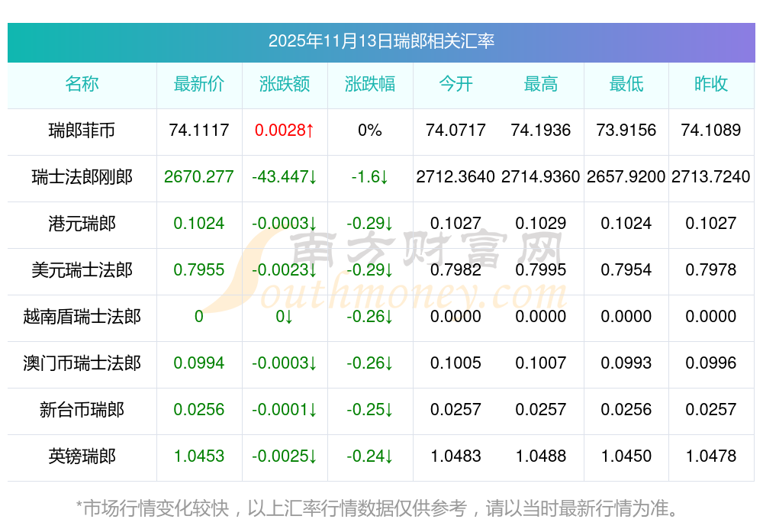This screenshot has height=532, width=763.
Task: Click the 港元瑞郎 row name
Action: 82,224
